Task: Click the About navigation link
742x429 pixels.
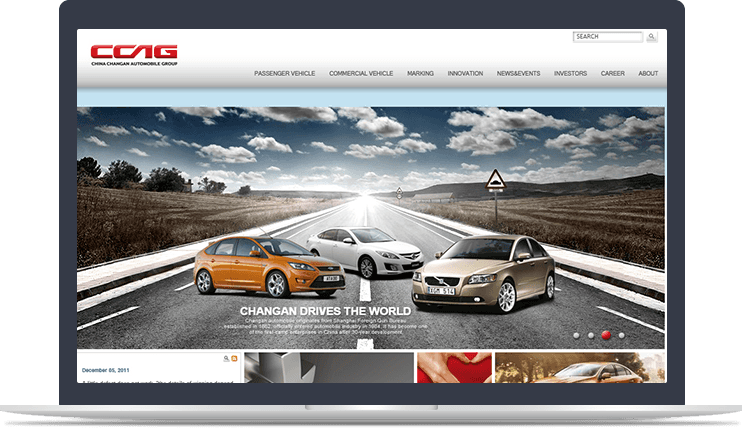Action: (x=648, y=73)
